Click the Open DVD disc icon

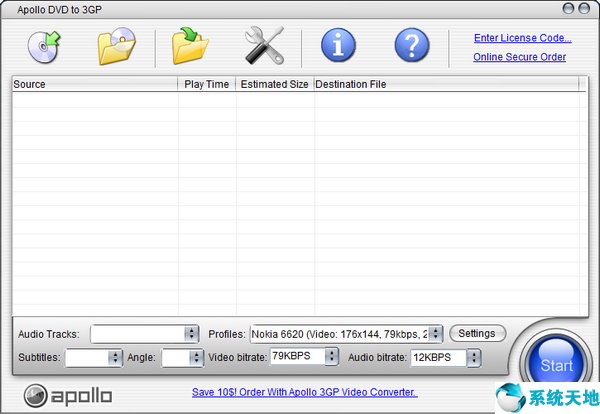(x=46, y=47)
